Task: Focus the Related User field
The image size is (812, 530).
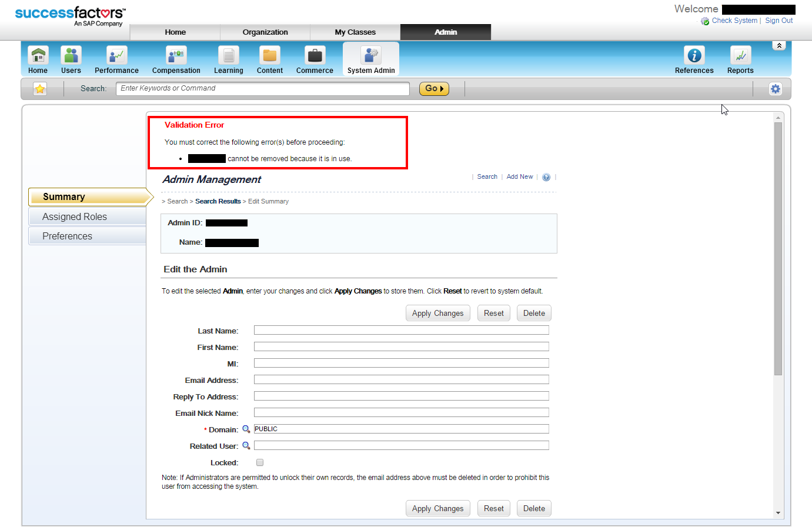Action: (x=402, y=445)
